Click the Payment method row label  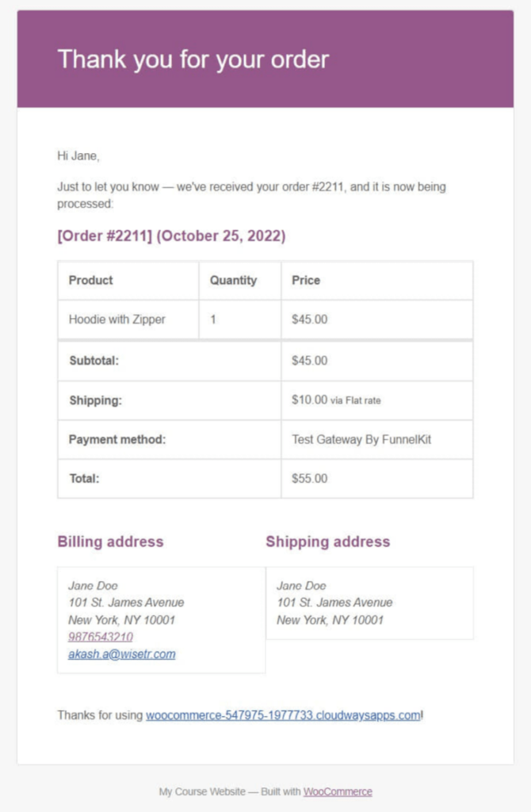click(x=117, y=439)
